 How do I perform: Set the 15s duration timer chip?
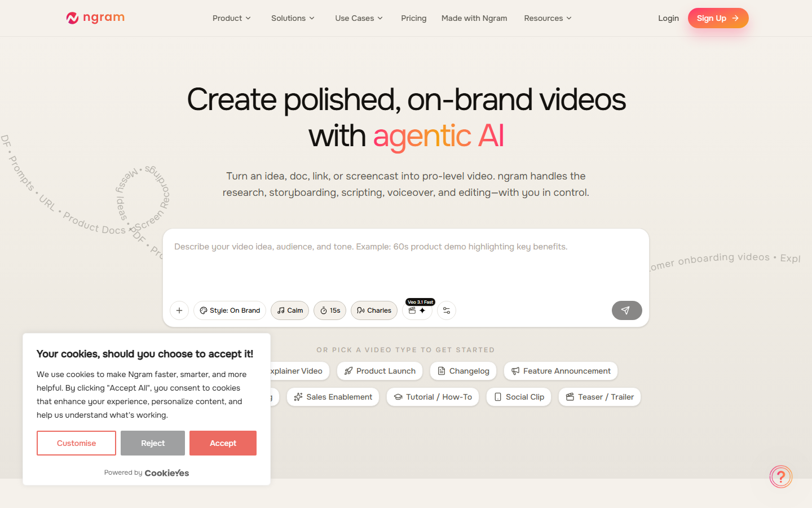click(x=330, y=310)
